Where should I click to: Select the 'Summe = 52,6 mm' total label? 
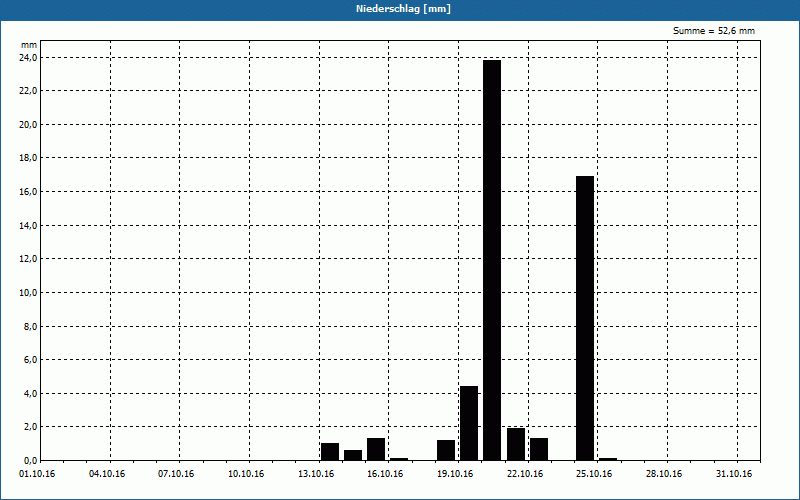[x=713, y=31]
